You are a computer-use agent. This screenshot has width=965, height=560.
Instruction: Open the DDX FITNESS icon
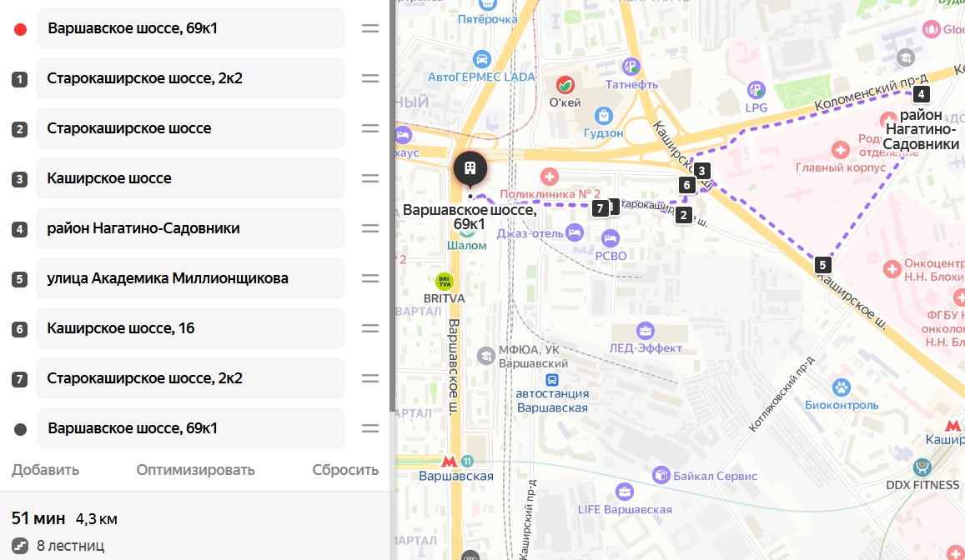(x=922, y=467)
